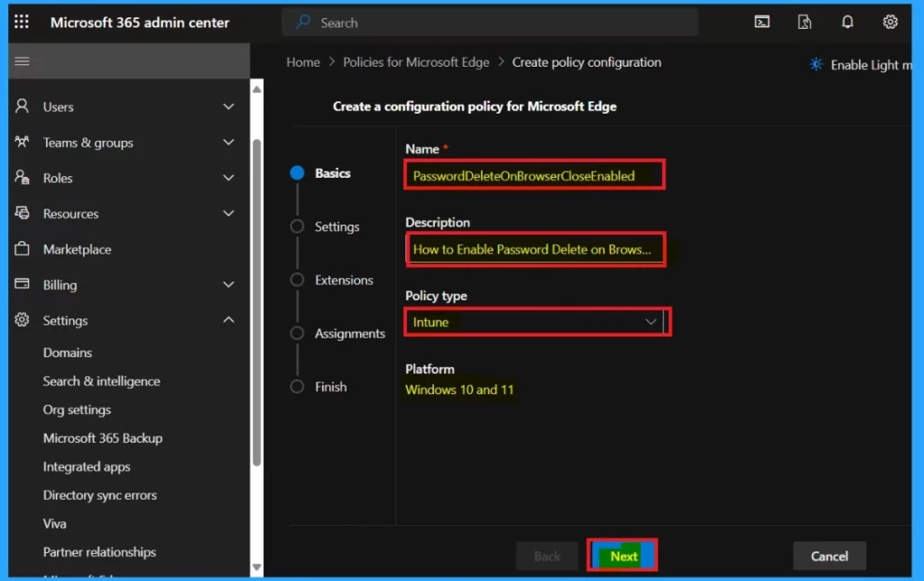Screen dimensions: 924x581
Task: Click the Users person icon in sidebar
Action: click(x=22, y=106)
